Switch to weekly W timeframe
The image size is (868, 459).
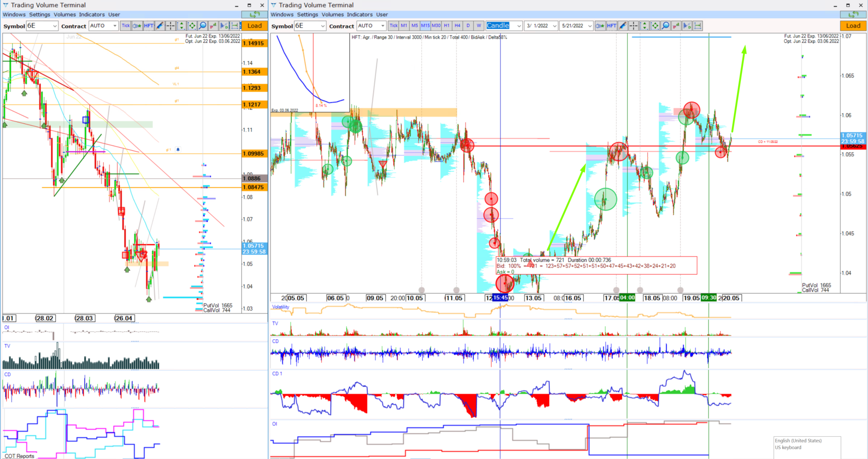click(x=479, y=25)
